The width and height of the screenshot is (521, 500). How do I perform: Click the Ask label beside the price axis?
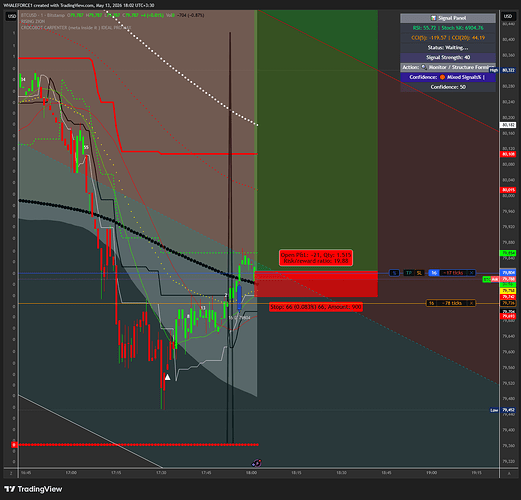(x=495, y=279)
